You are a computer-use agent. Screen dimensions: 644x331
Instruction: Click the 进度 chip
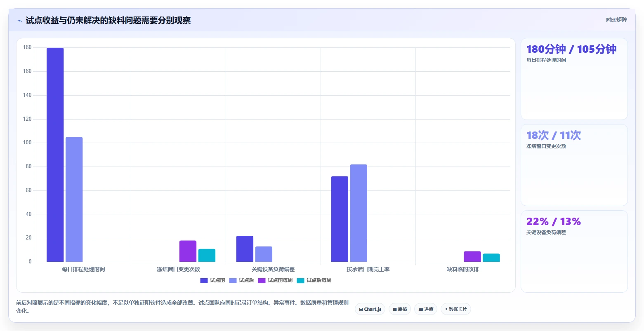(x=426, y=309)
